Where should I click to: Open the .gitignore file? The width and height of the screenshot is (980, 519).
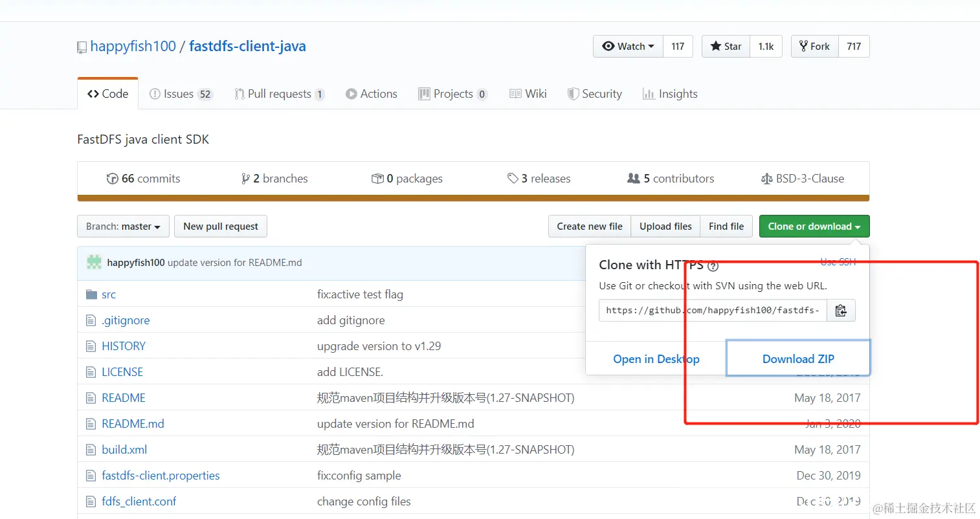tap(126, 320)
